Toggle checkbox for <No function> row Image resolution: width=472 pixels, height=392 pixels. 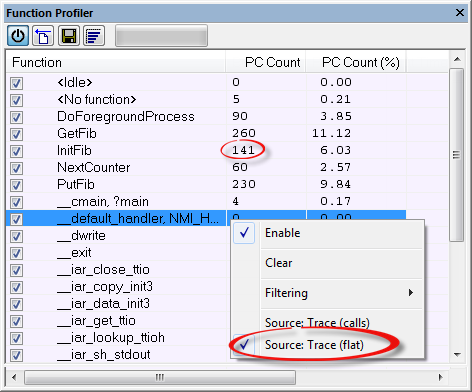click(x=16, y=100)
